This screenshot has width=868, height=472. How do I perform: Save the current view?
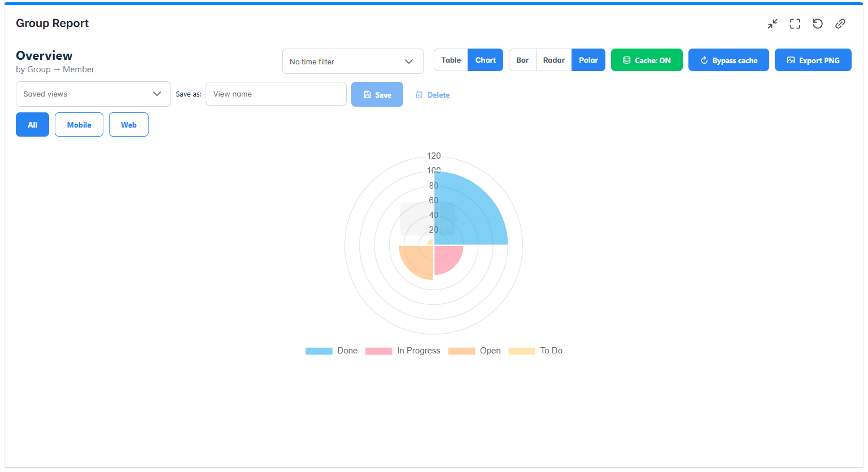pyautogui.click(x=377, y=94)
